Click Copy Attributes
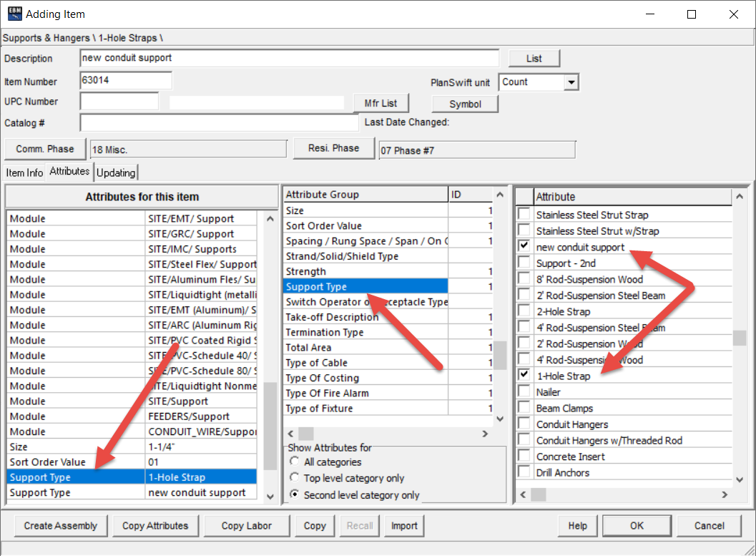The height and width of the screenshot is (556, 756). [x=155, y=525]
